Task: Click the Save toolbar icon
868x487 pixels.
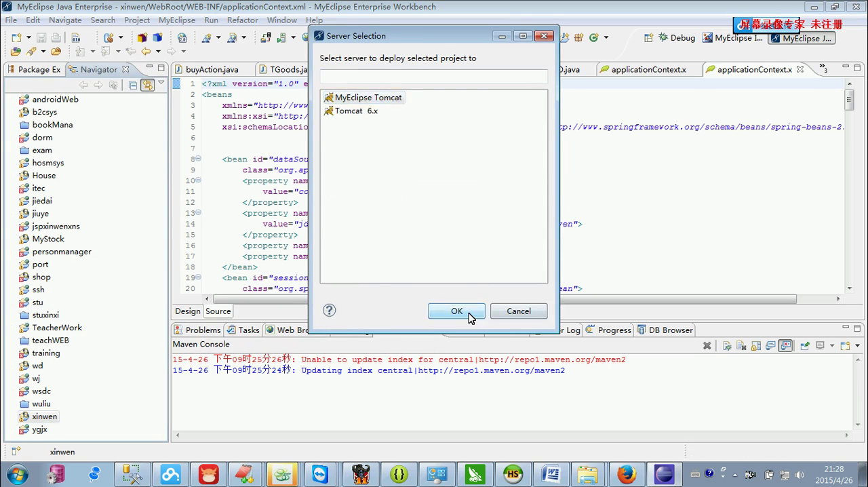Action: (41, 38)
